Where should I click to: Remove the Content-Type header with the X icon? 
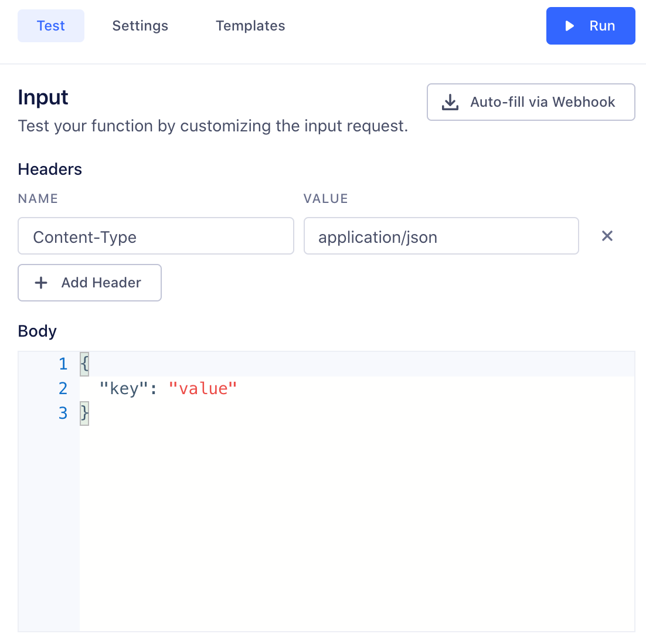607,236
